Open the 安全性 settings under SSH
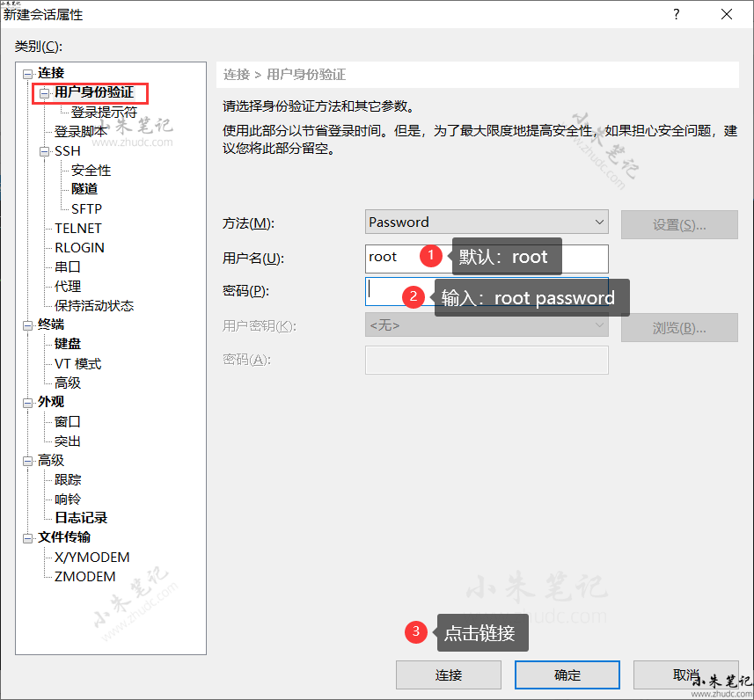Image resolution: width=754 pixels, height=700 pixels. point(92,170)
